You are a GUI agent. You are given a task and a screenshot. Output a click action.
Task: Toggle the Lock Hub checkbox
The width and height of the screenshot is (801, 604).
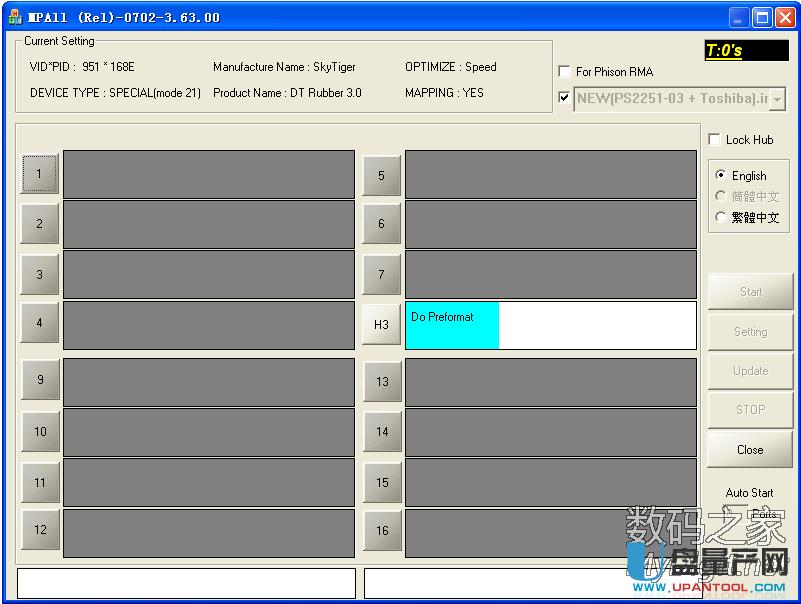716,139
